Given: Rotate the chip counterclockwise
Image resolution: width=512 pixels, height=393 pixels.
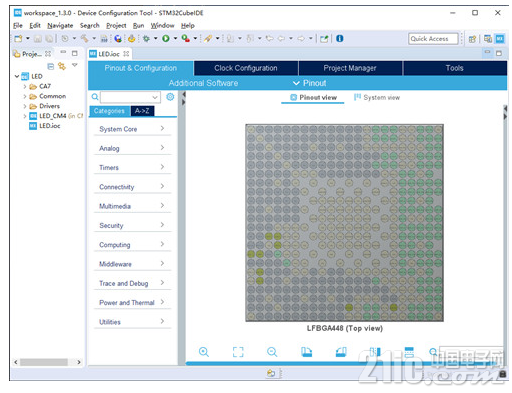Looking at the screenshot, I should (341, 352).
